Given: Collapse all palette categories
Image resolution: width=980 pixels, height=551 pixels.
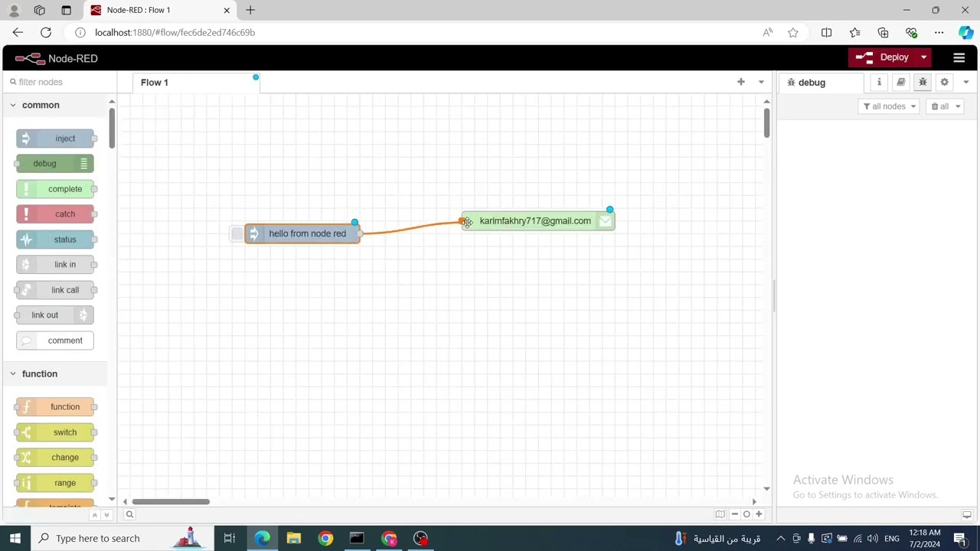Looking at the screenshot, I should [95, 515].
